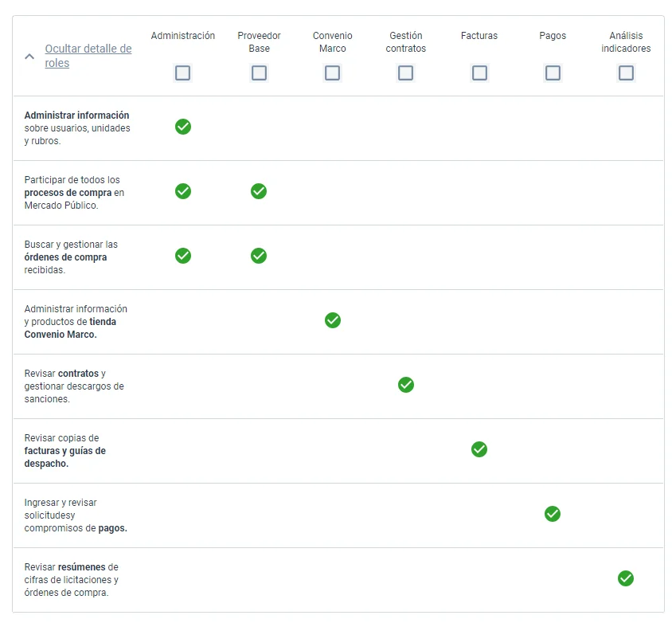Click Proveedor Base check in procesos de compra row
Image resolution: width=672 pixels, height=623 pixels.
(259, 191)
